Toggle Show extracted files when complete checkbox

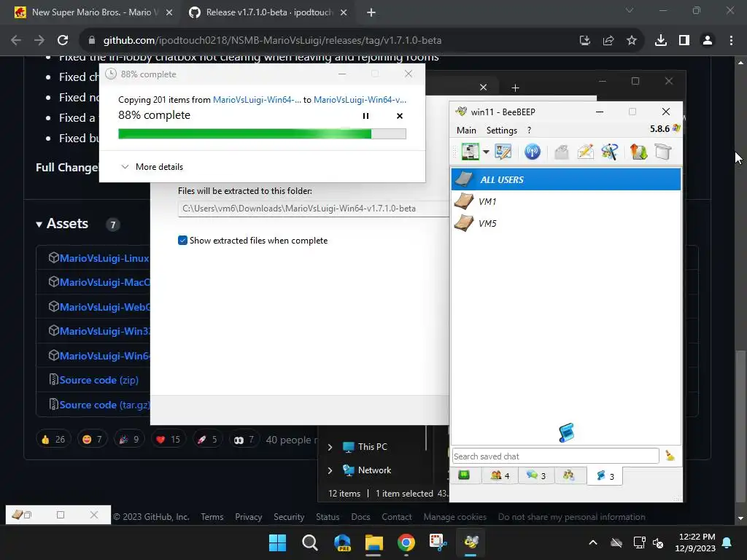(182, 241)
